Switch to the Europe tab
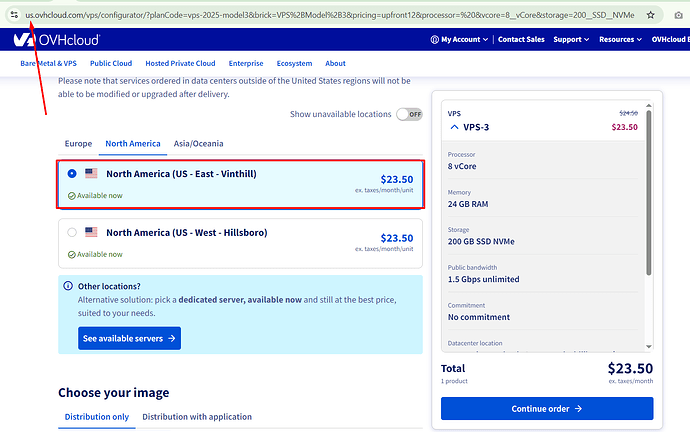The width and height of the screenshot is (690, 432). coord(78,144)
